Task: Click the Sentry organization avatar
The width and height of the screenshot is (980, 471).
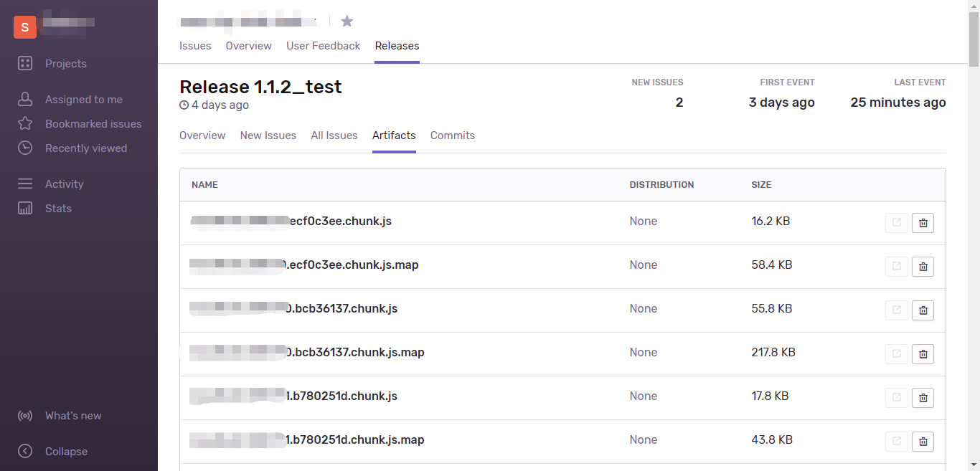Action: click(25, 27)
